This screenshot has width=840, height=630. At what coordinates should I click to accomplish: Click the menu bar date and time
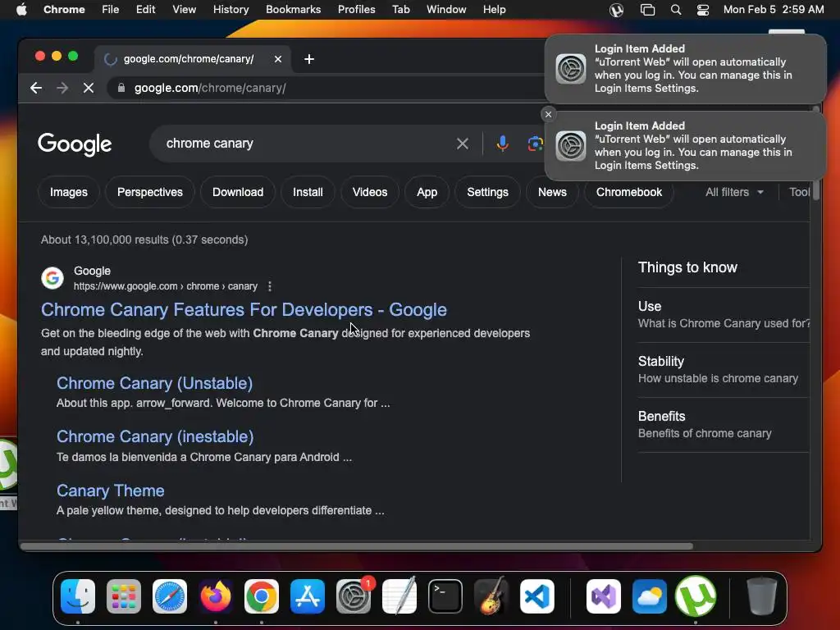(774, 10)
